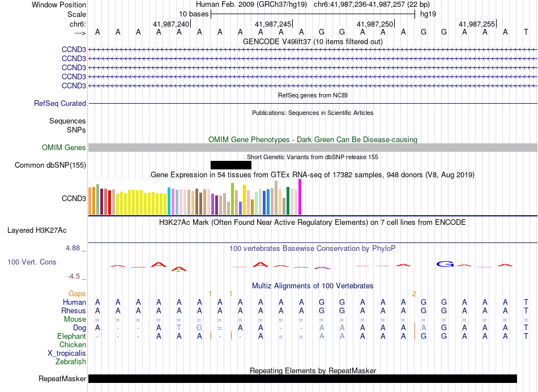The image size is (538, 392).
Task: Click the SNPs track label
Action: [x=76, y=130]
